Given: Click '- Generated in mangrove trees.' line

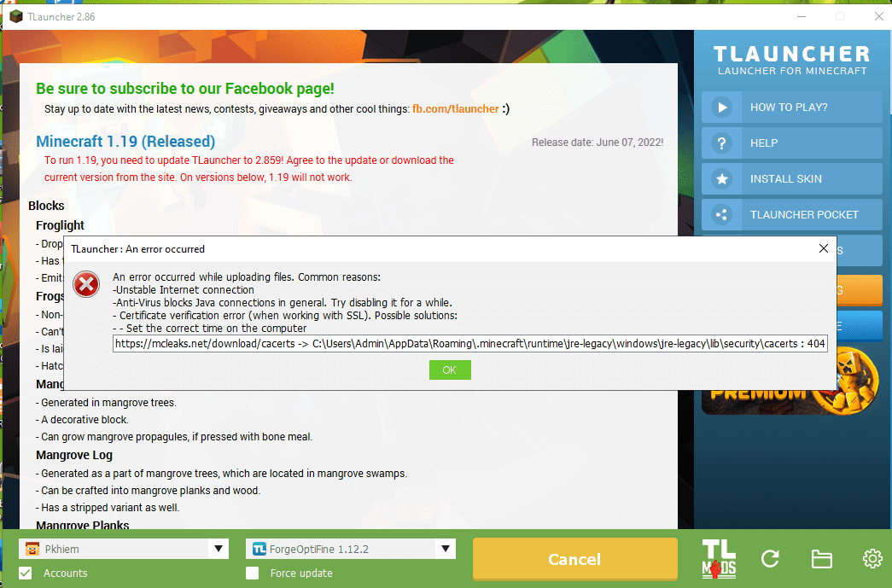Looking at the screenshot, I should point(107,403).
